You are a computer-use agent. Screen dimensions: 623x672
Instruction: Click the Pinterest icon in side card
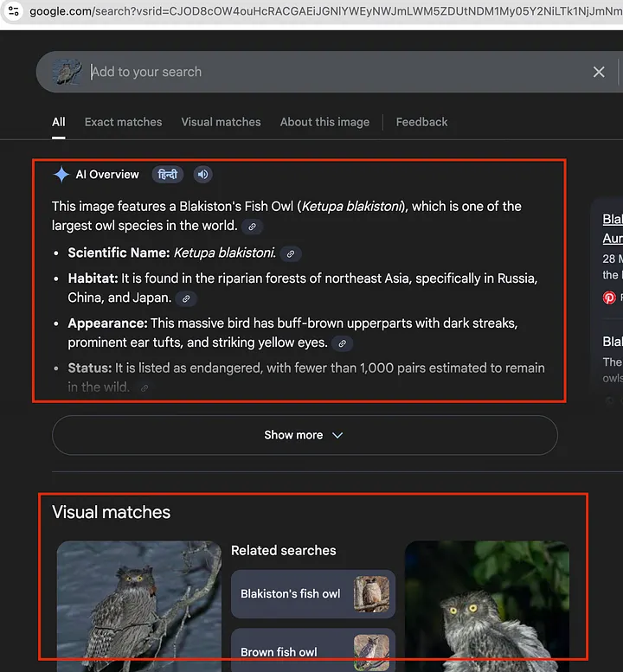click(609, 298)
